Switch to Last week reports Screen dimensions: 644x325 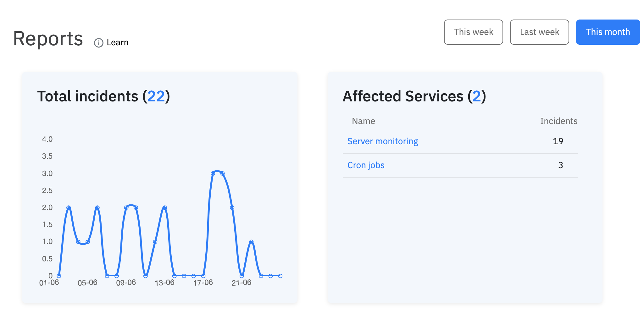tap(539, 32)
